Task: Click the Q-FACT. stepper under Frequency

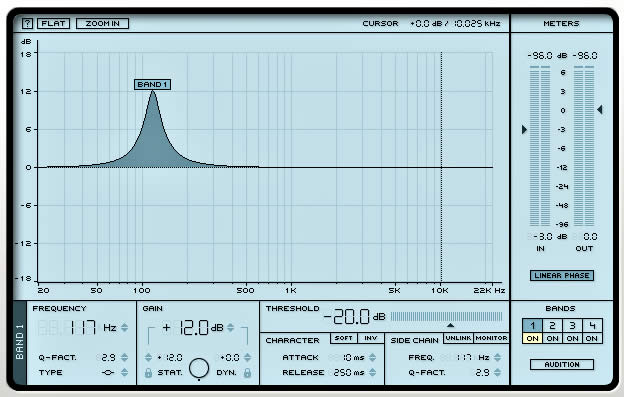Action: (x=125, y=357)
